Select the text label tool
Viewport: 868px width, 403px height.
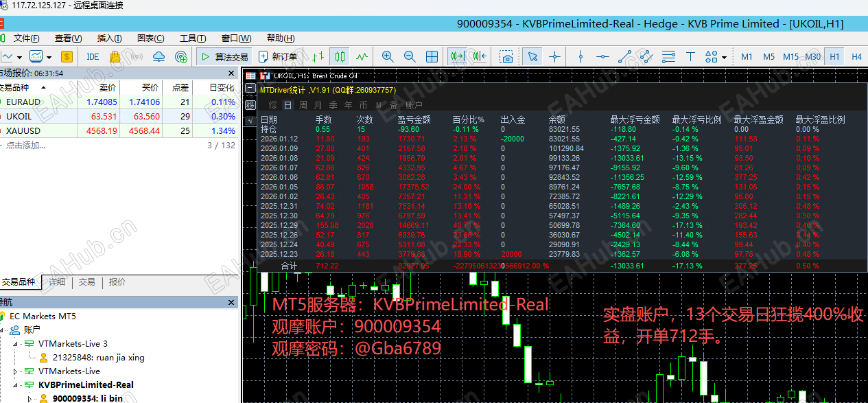pyautogui.click(x=690, y=56)
